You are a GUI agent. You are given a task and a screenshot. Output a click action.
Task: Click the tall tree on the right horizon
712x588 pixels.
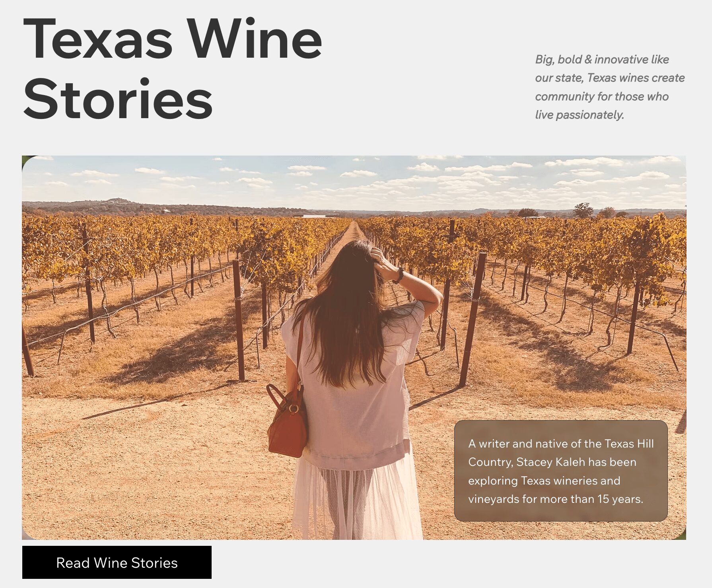pyautogui.click(x=583, y=210)
